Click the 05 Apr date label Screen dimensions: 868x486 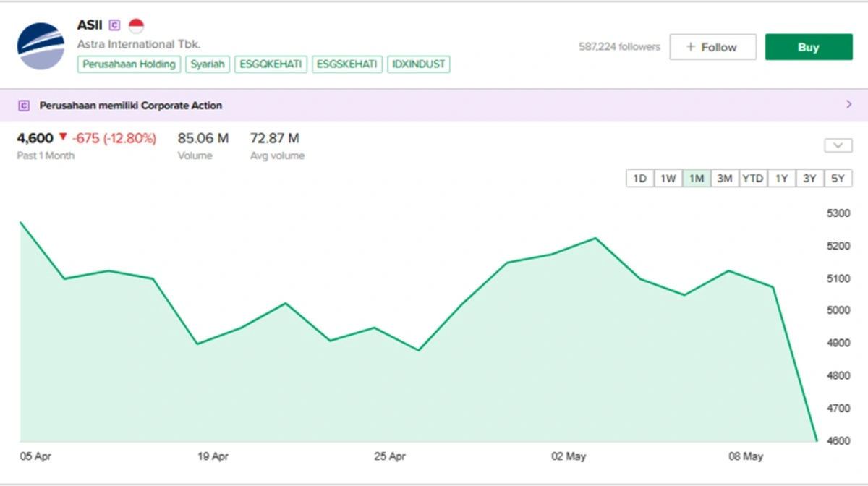click(35, 457)
